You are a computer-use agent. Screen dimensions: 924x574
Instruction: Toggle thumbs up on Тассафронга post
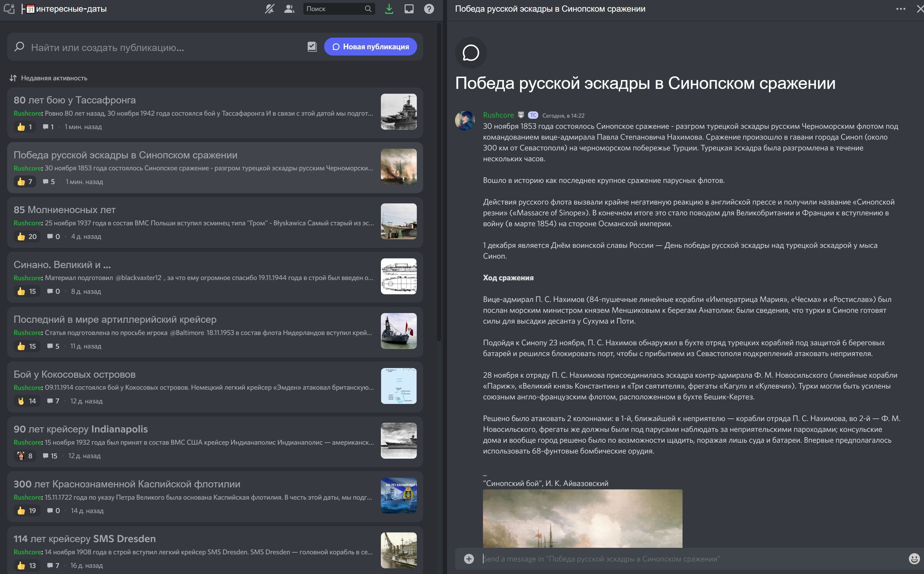25,127
